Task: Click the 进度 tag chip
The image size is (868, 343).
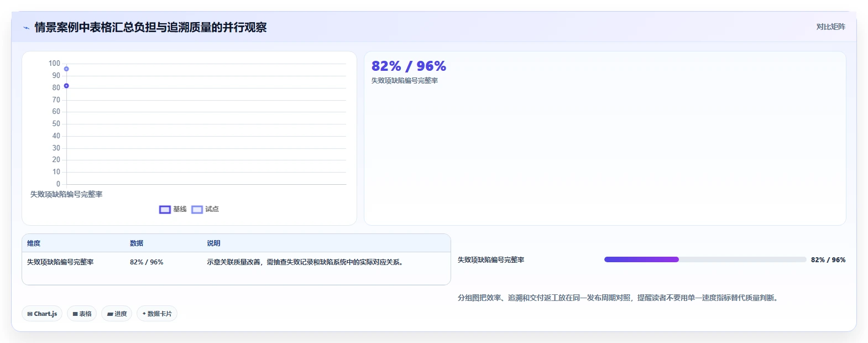Action: tap(117, 314)
